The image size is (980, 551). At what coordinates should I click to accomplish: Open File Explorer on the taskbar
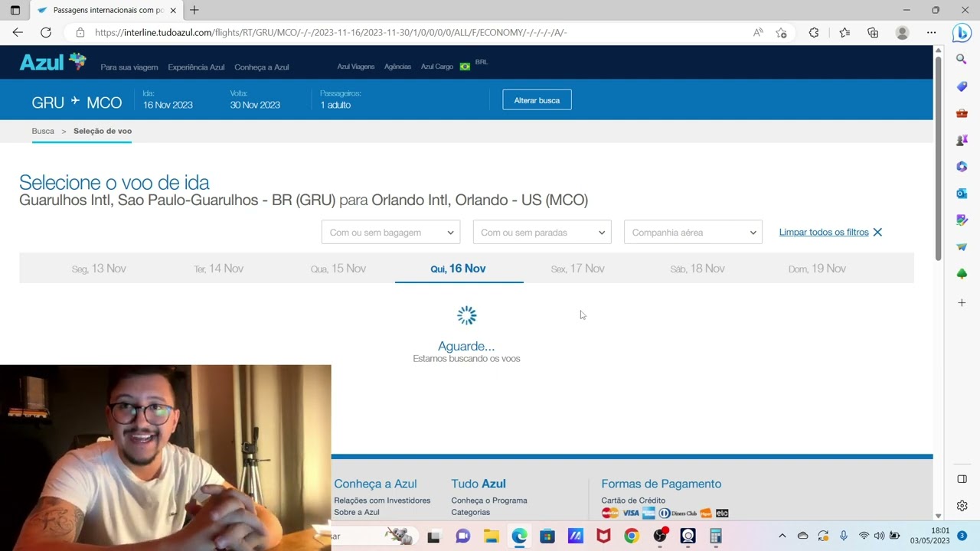click(491, 536)
